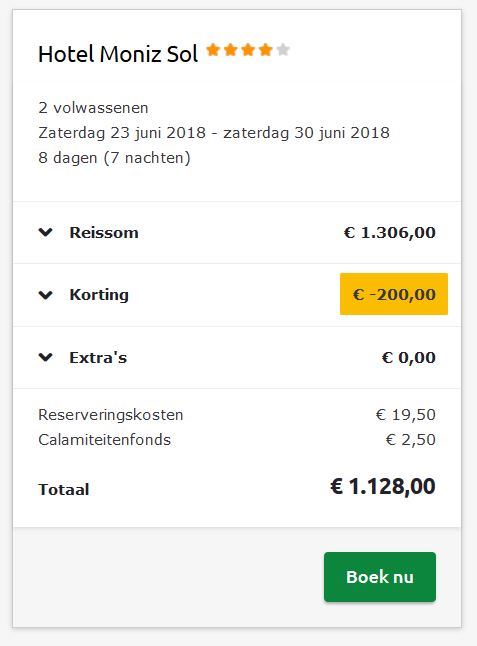Viewport: 477px width, 646px height.
Task: Click the travel dates line
Action: 214,133
